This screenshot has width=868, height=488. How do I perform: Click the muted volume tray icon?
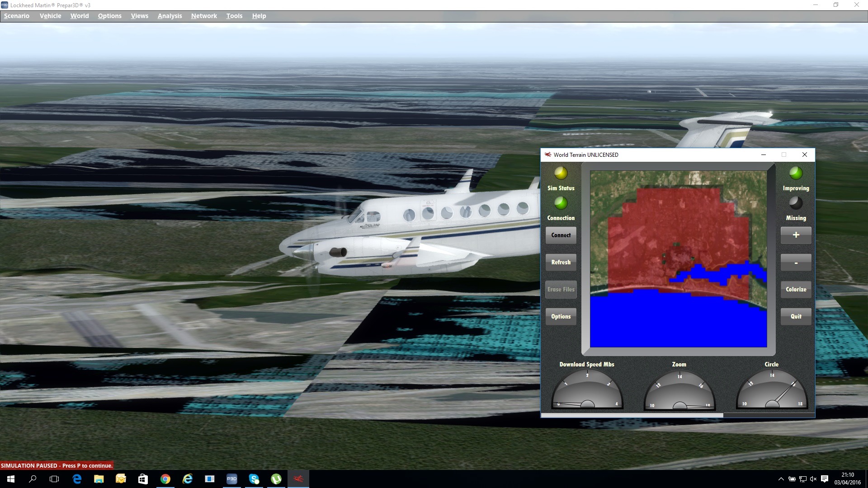coord(813,479)
